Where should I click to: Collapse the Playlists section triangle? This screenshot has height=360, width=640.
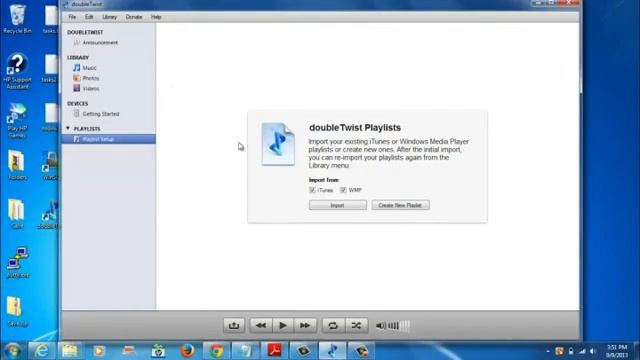pyautogui.click(x=68, y=129)
